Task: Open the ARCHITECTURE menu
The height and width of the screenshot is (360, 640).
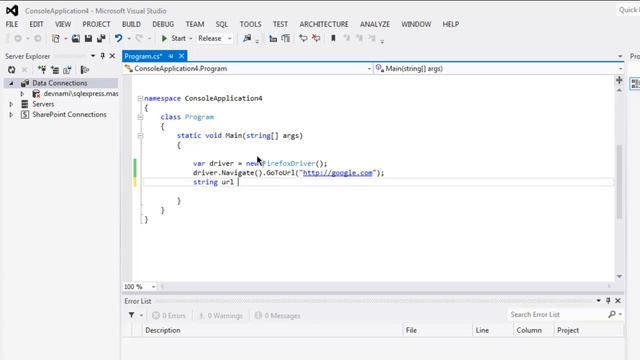Action: (x=324, y=24)
